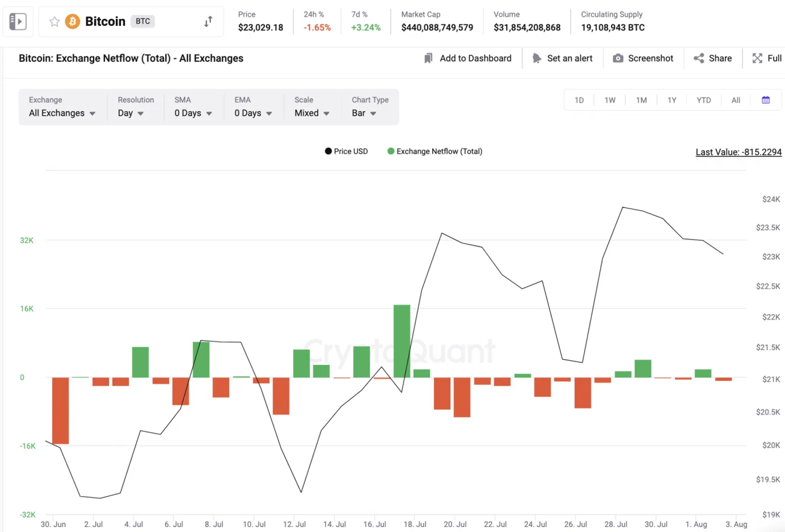Select the 1Y time range
The image size is (785, 532).
(672, 100)
